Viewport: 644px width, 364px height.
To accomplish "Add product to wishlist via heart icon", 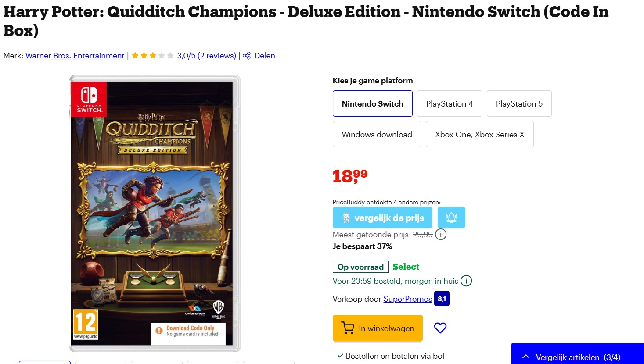I will [x=440, y=328].
